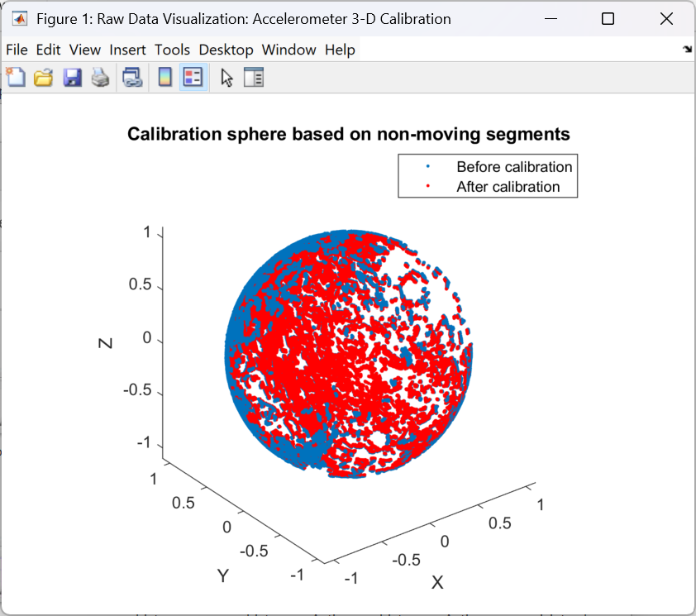Expand the menu overflow chevron on the right
696x616 pixels.
(687, 50)
